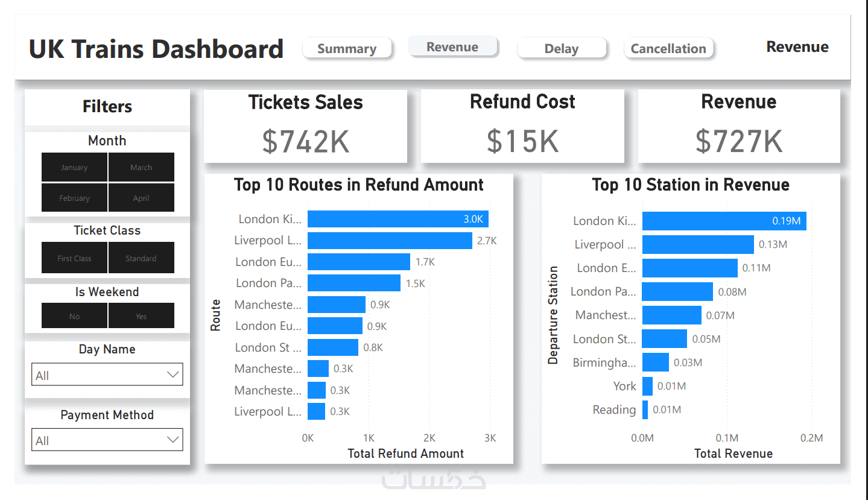Screen dimensions: 868x500
Task: Select February in Month filter
Action: coord(74,197)
